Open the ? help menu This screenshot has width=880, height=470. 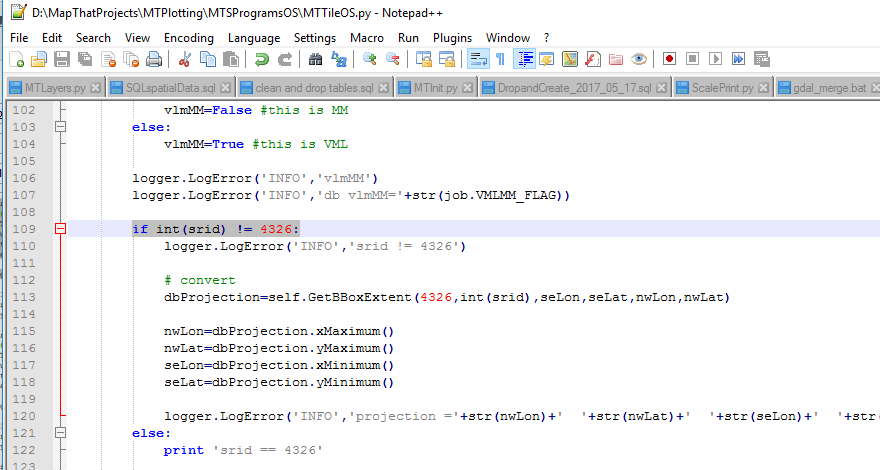tap(547, 38)
